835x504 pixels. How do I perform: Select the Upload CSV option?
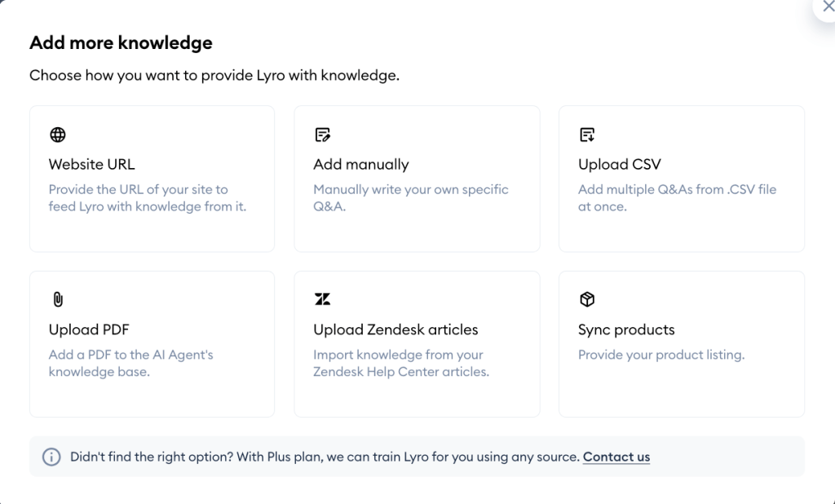682,178
